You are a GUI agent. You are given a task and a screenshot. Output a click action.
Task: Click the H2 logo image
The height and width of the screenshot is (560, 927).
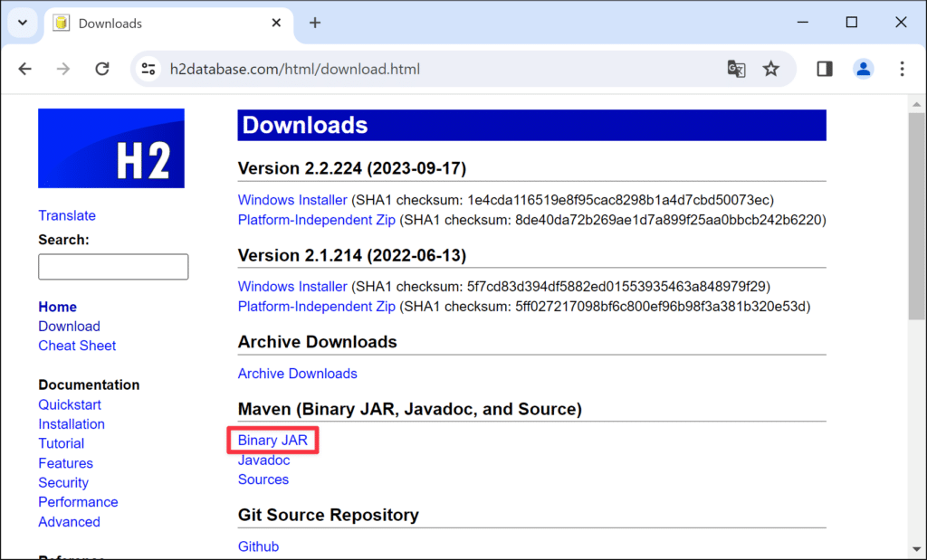pyautogui.click(x=111, y=148)
